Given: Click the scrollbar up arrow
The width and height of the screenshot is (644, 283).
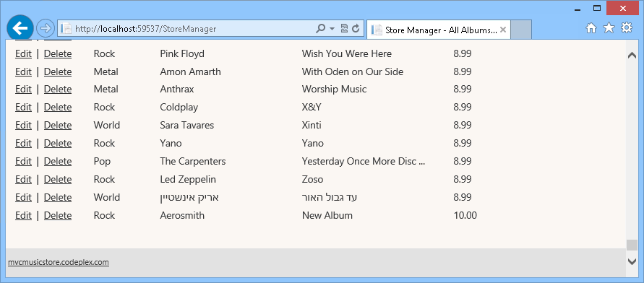Looking at the screenshot, I should pyautogui.click(x=632, y=56).
